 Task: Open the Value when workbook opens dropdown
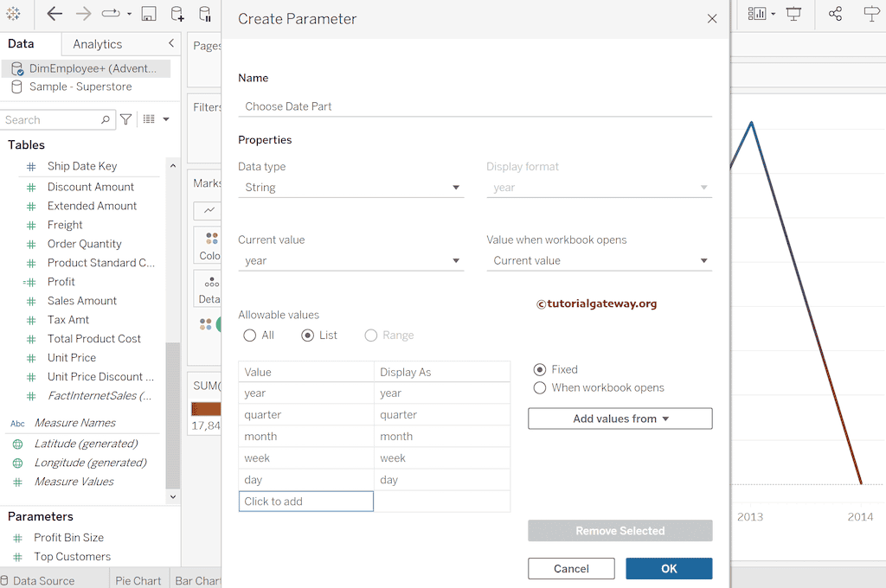[599, 261]
